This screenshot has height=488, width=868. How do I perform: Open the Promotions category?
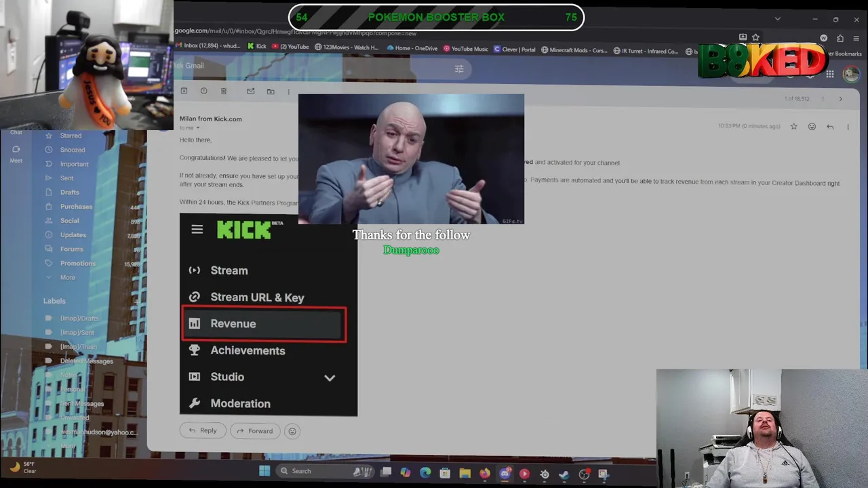click(77, 264)
